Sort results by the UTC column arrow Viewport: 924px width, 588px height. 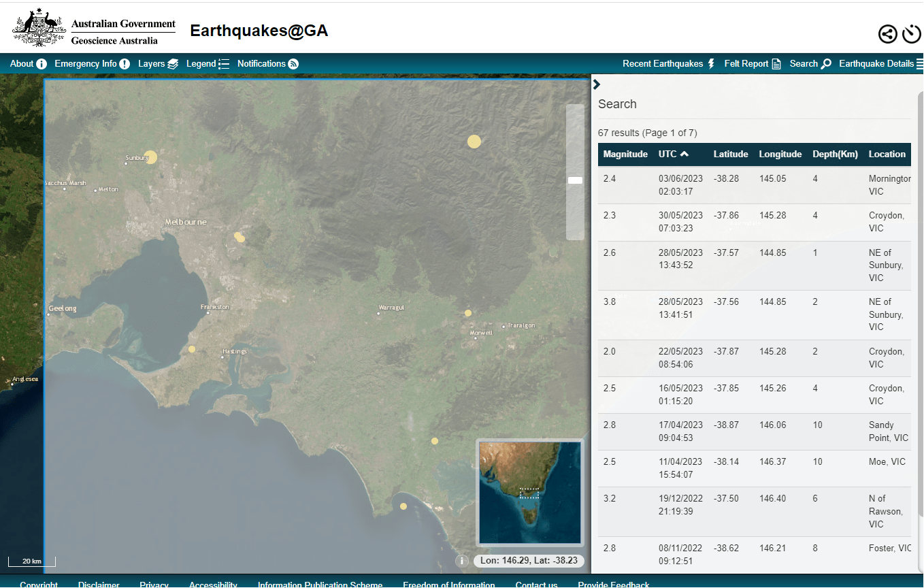[x=685, y=154]
